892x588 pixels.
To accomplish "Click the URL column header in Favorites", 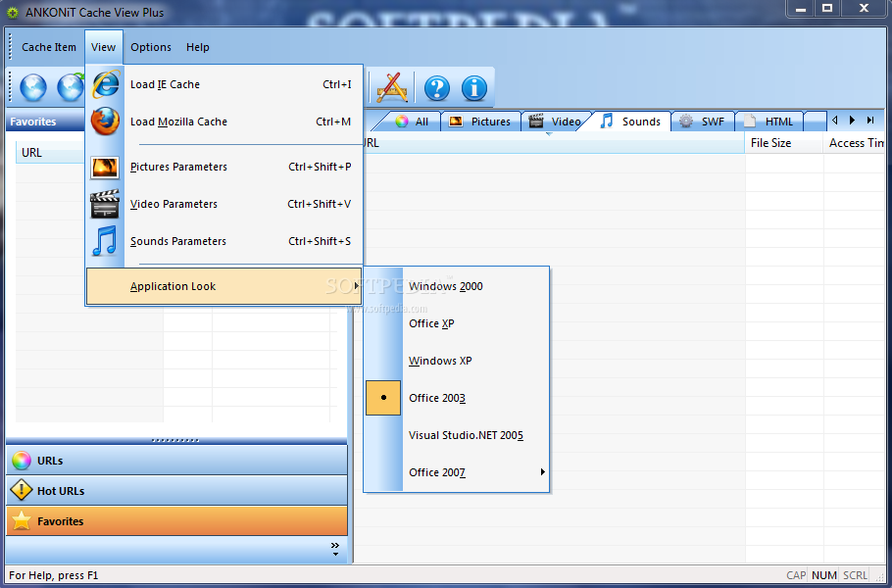I will point(50,153).
